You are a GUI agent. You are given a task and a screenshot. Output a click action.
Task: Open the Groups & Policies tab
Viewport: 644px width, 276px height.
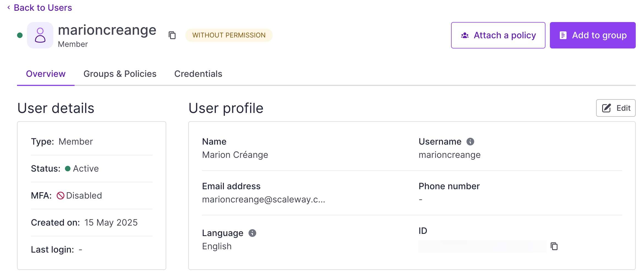(x=120, y=74)
